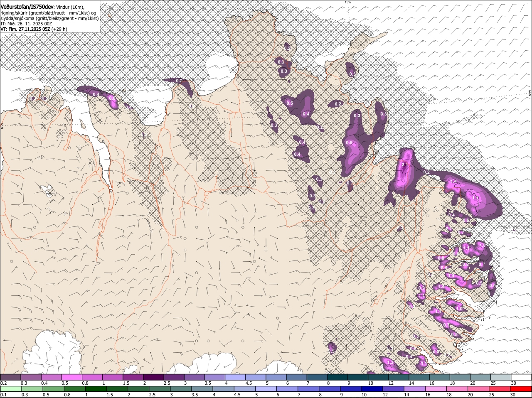532x398 pixels.
Task: Click the 'IT: Mið. 26. 11. 2025 00Z' line
Action: (26, 24)
